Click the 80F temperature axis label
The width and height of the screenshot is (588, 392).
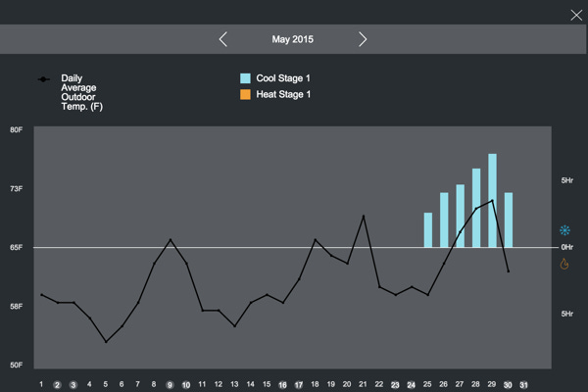pos(16,129)
